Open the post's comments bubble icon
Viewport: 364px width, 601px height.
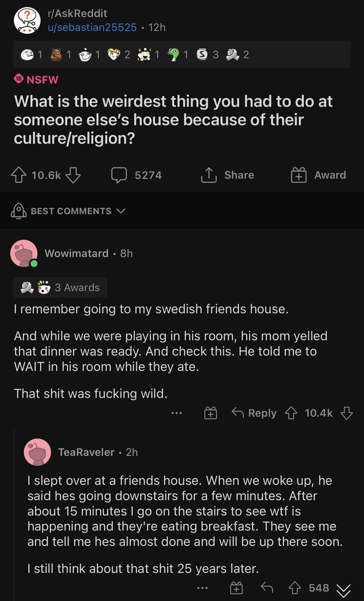pyautogui.click(x=119, y=175)
